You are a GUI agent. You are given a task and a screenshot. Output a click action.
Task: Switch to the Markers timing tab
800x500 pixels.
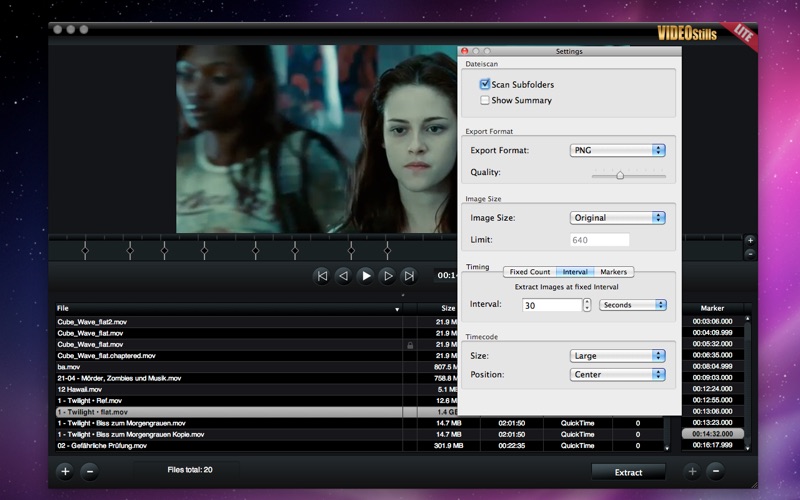(x=614, y=272)
